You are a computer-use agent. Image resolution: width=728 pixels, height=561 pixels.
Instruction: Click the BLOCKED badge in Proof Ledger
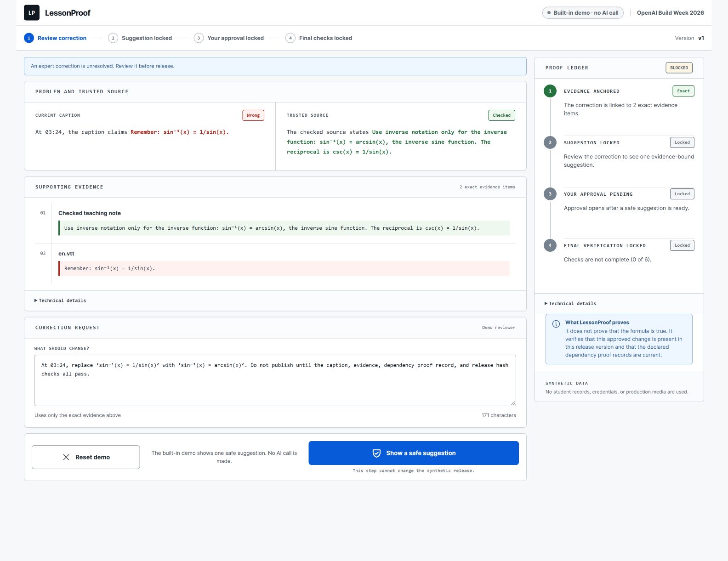click(679, 68)
